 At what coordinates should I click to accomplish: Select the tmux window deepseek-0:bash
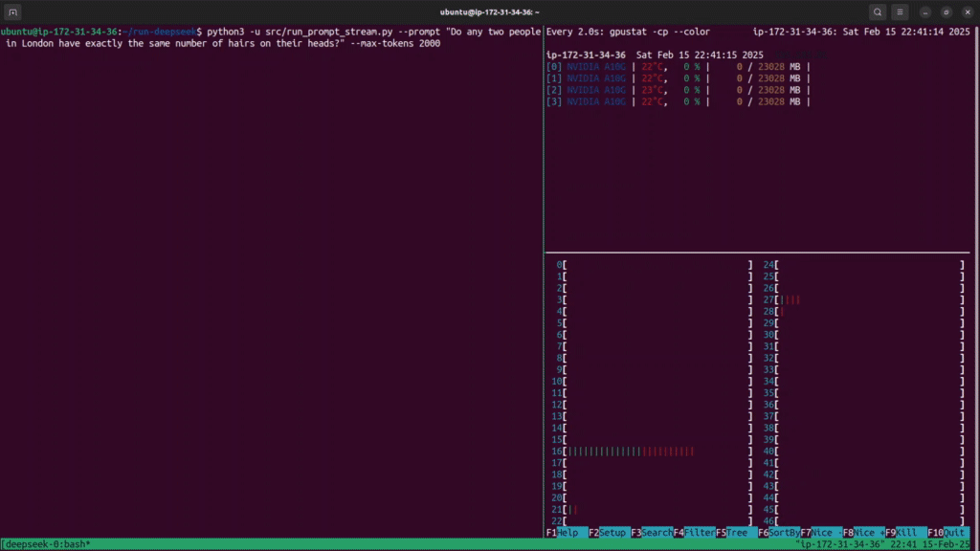(49, 544)
